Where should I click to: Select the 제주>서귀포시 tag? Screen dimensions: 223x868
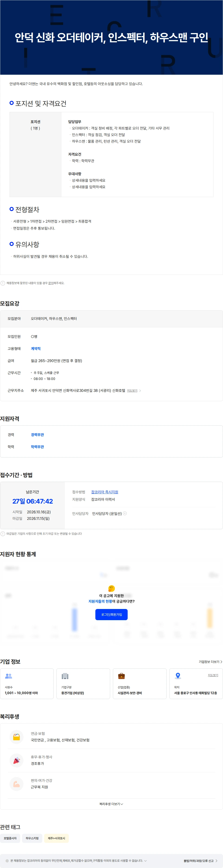[56, 838]
